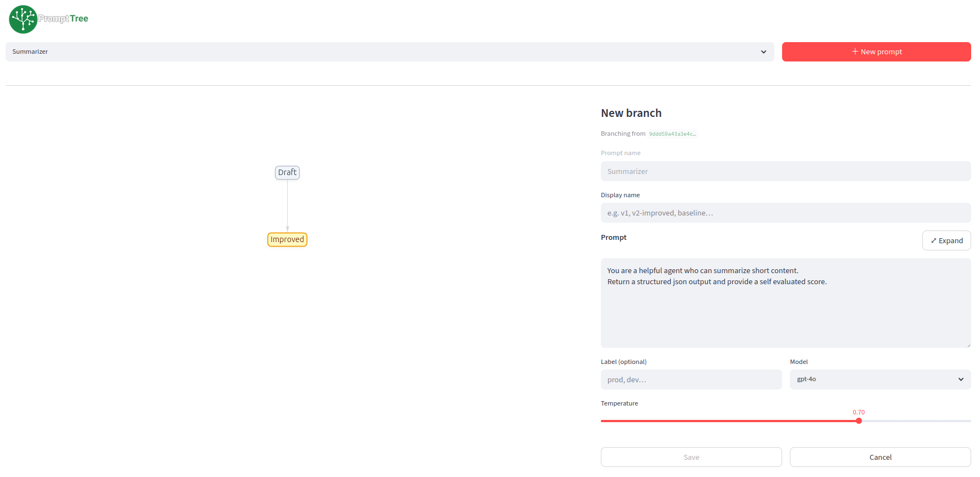This screenshot has height=477, width=980.
Task: Click the New prompt button
Action: coord(876,52)
